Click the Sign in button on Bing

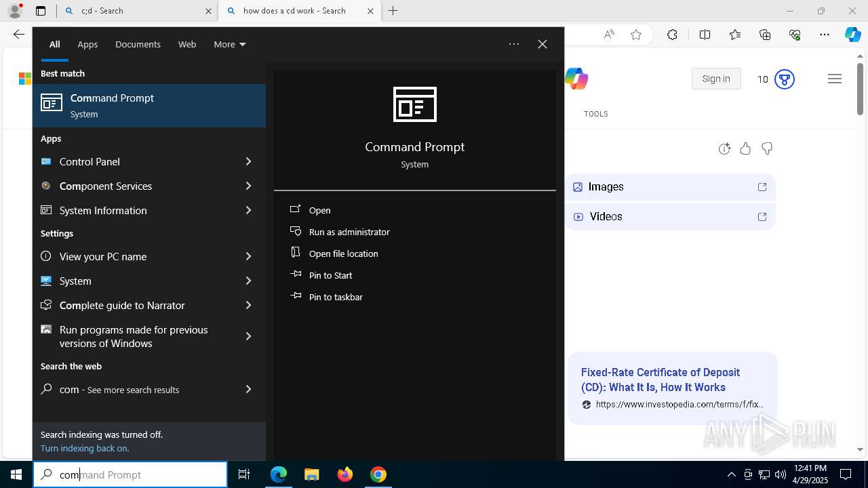[716, 79]
